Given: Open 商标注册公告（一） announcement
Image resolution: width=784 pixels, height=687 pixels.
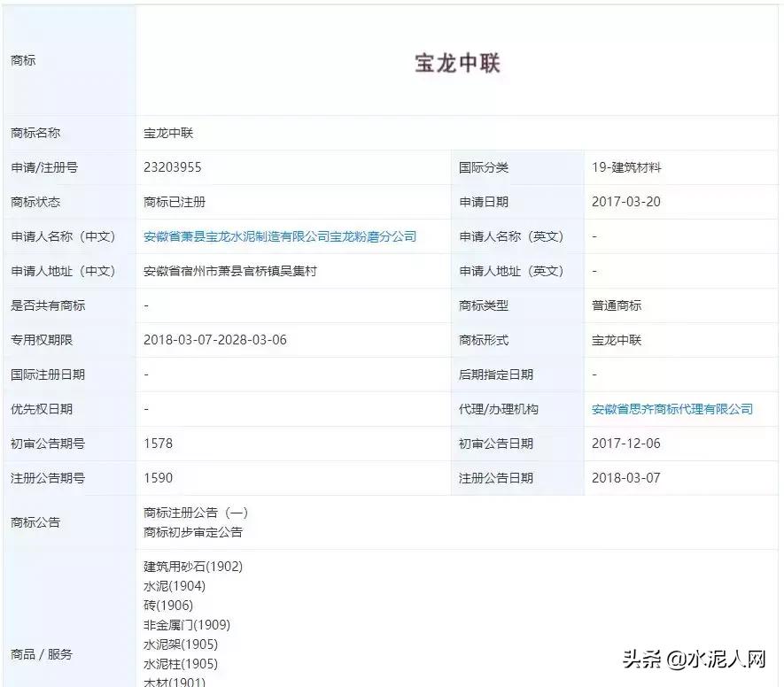Looking at the screenshot, I should click(196, 513).
